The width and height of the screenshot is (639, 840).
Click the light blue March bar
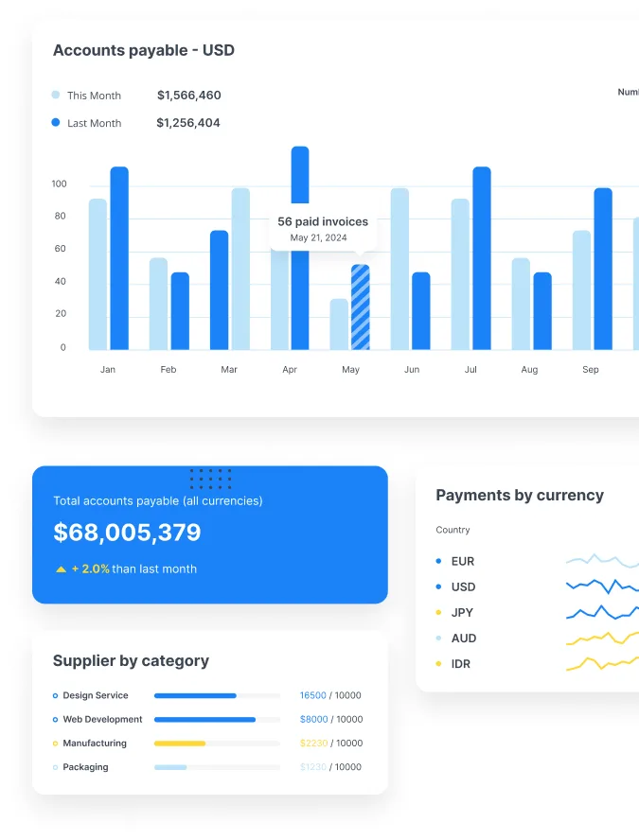[x=240, y=269]
